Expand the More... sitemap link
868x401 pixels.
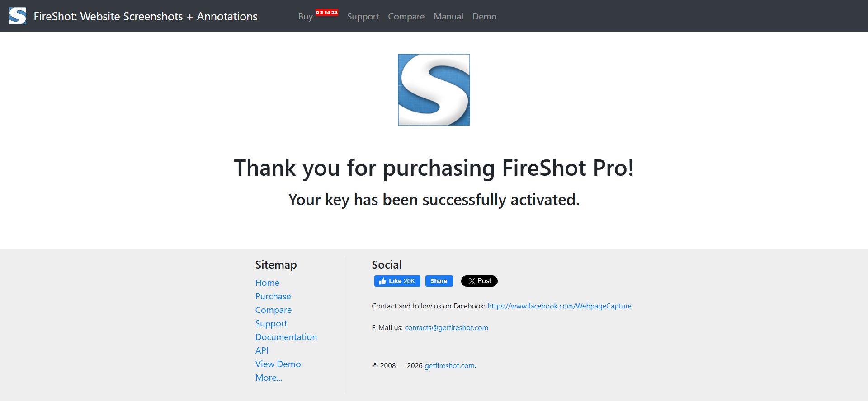click(269, 378)
